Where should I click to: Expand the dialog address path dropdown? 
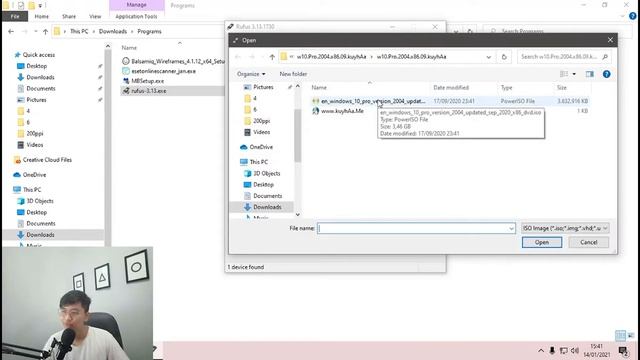coord(489,57)
